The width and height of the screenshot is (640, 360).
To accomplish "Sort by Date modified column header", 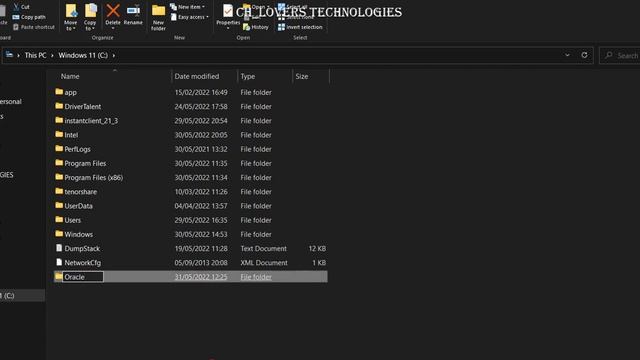I will 197,76.
